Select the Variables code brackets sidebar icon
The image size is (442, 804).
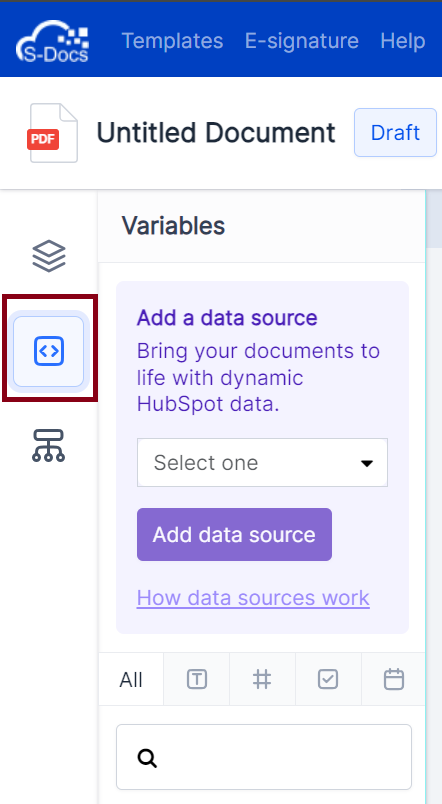click(x=49, y=351)
